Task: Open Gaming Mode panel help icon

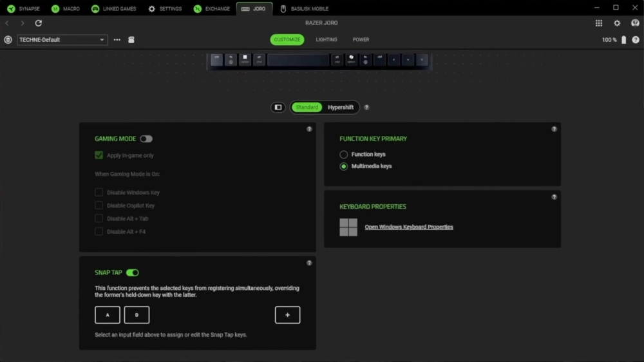Action: (309, 129)
